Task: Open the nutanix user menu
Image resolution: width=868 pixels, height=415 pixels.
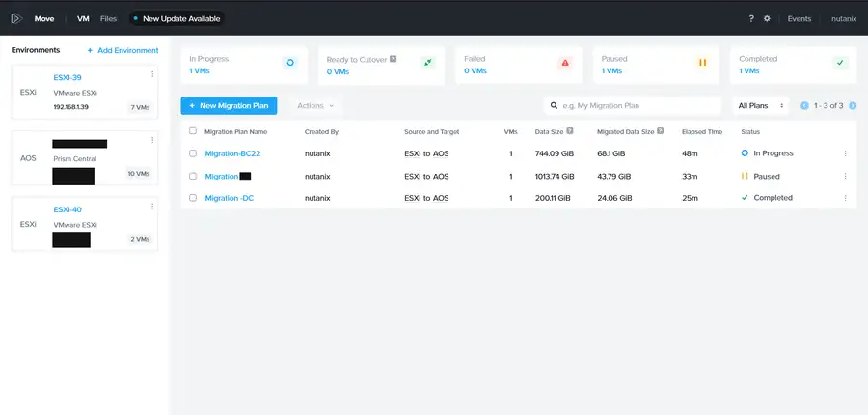Action: tap(844, 19)
